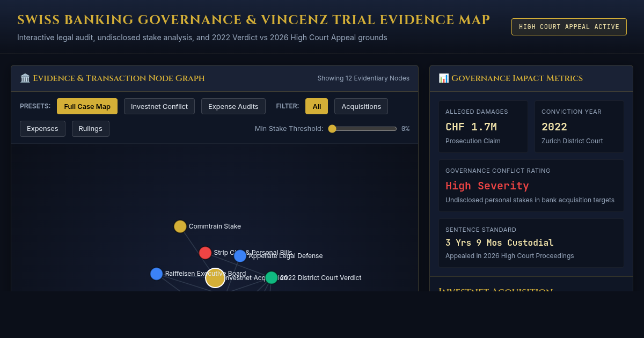The image size is (644, 338).
Task: Click the High Court Appeal Active badge
Action: coord(569,27)
